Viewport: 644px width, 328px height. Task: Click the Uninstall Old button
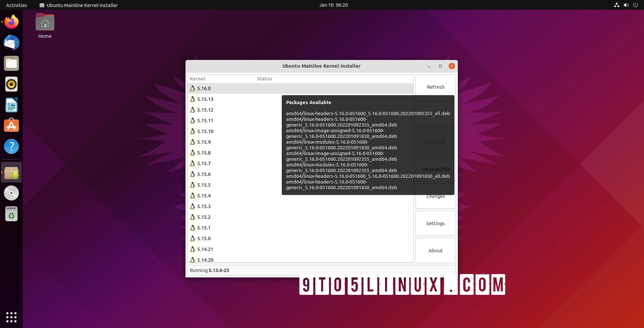[435, 169]
